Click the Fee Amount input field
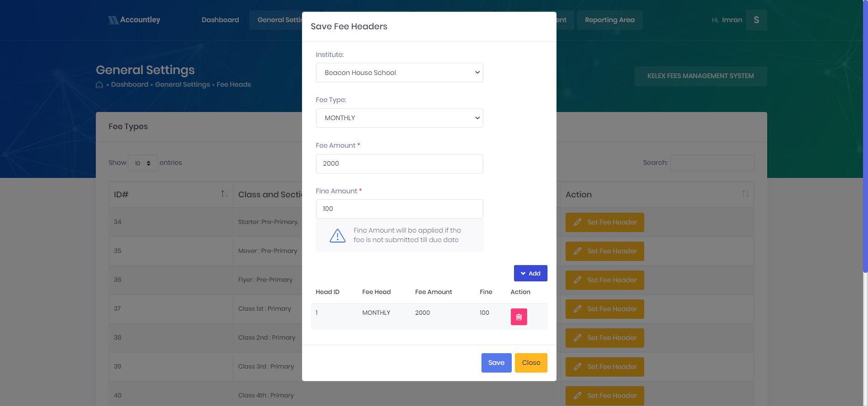 coord(399,163)
